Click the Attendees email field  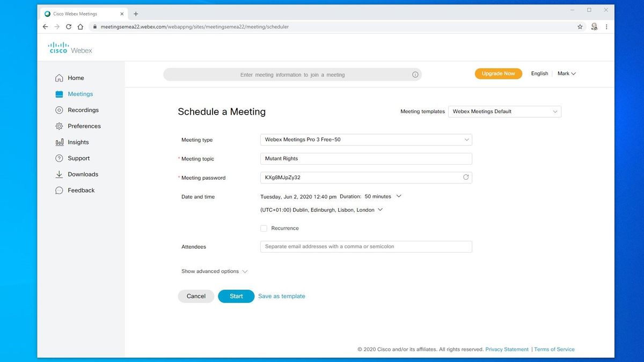(x=365, y=247)
